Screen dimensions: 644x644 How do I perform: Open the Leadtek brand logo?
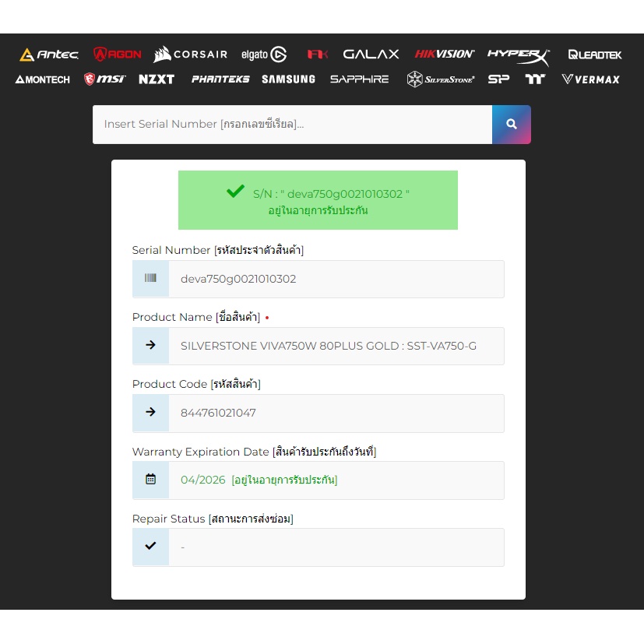(595, 55)
